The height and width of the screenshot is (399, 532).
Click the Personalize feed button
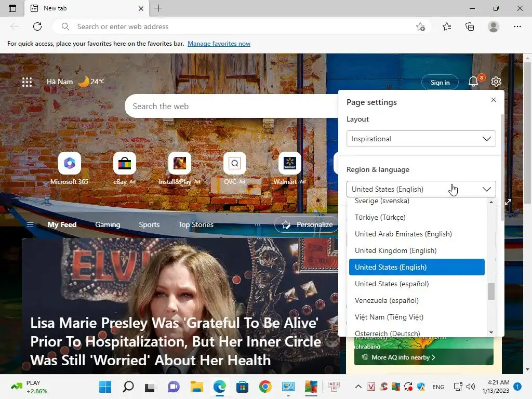pos(307,224)
